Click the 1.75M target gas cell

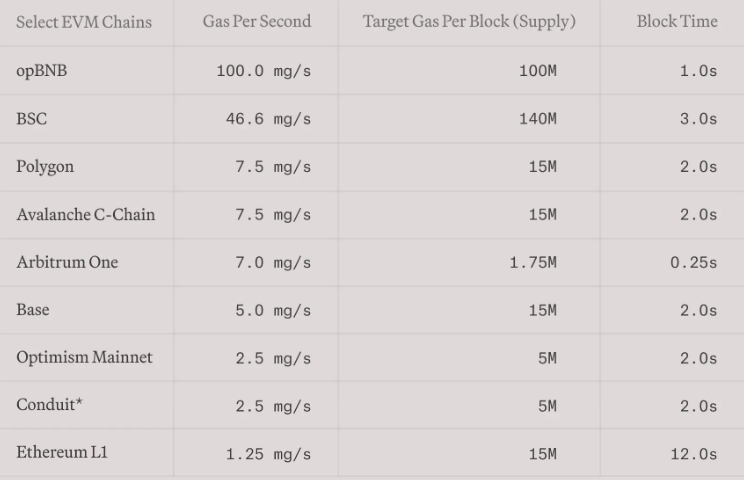coord(533,262)
